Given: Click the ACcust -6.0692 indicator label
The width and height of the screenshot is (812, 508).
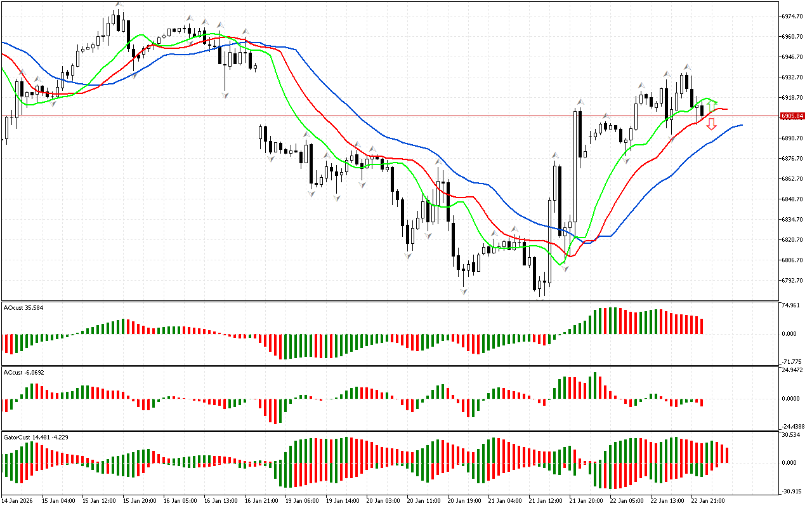Looking at the screenshot, I should 21,372.
